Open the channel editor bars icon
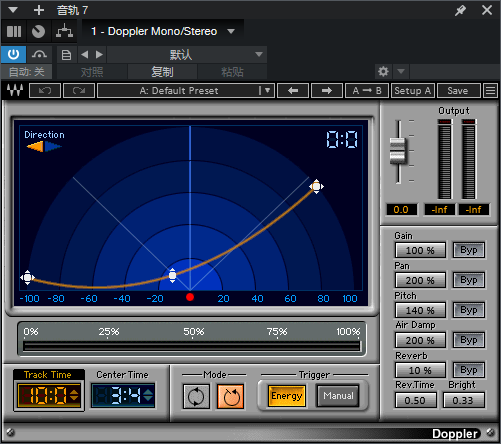This screenshot has width=501, height=444. pyautogui.click(x=14, y=32)
